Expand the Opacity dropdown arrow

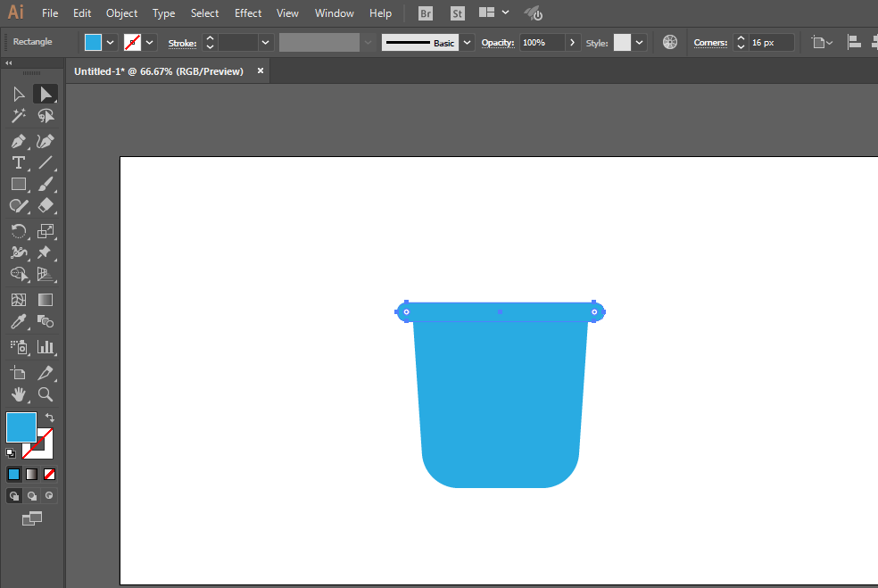click(x=573, y=42)
